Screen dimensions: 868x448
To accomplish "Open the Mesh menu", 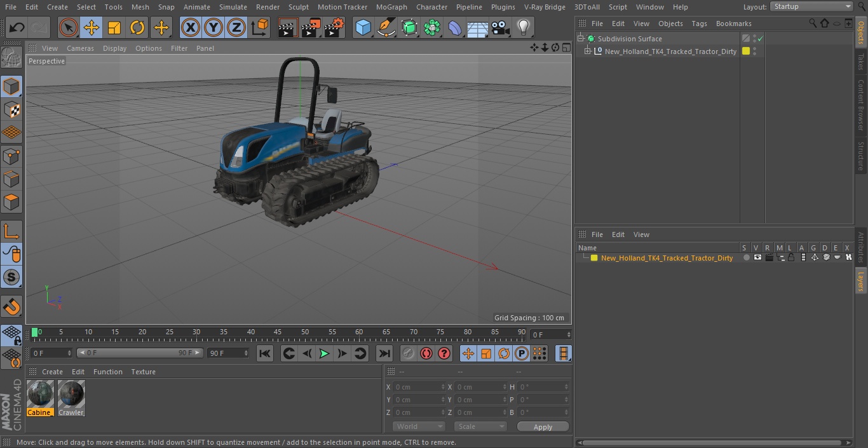I will point(140,7).
